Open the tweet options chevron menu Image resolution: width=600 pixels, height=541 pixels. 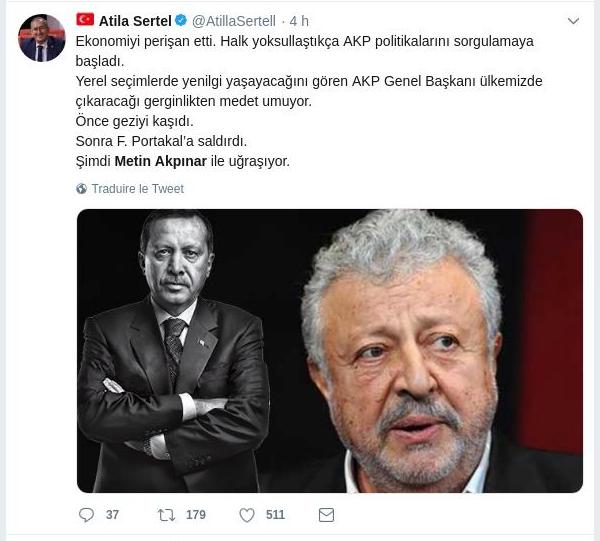coord(573,21)
